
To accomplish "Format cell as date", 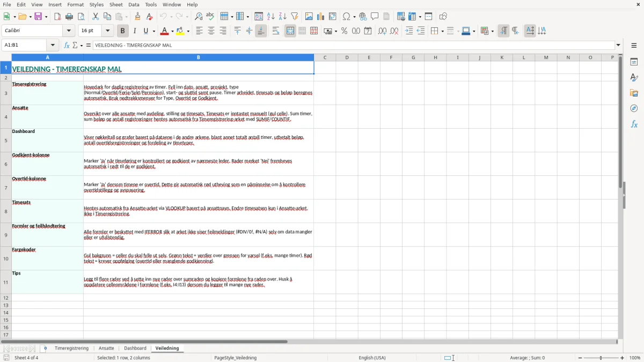I will pos(368,31).
